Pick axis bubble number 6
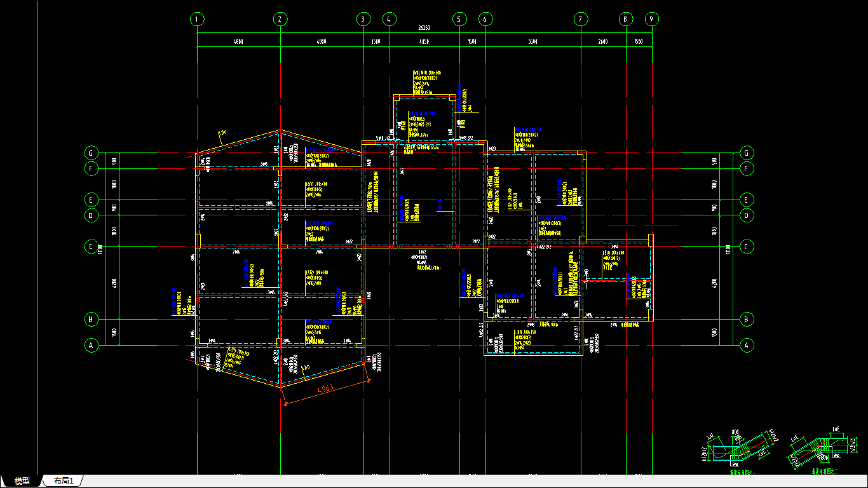The image size is (868, 488). point(485,19)
